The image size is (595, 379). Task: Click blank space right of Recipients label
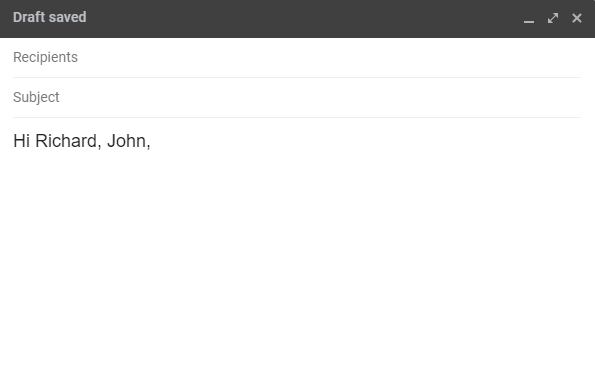click(x=329, y=57)
